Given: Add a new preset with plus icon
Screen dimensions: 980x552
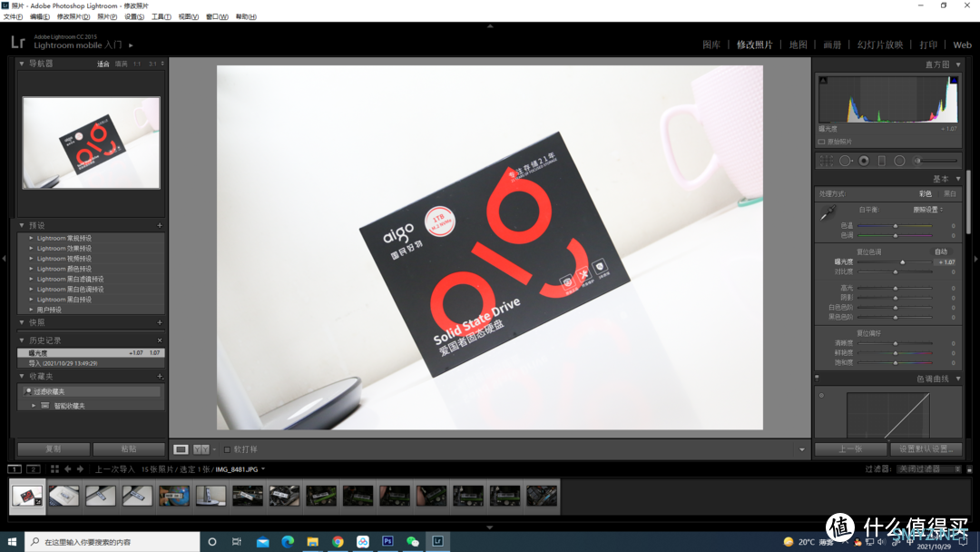Looking at the screenshot, I should point(160,225).
